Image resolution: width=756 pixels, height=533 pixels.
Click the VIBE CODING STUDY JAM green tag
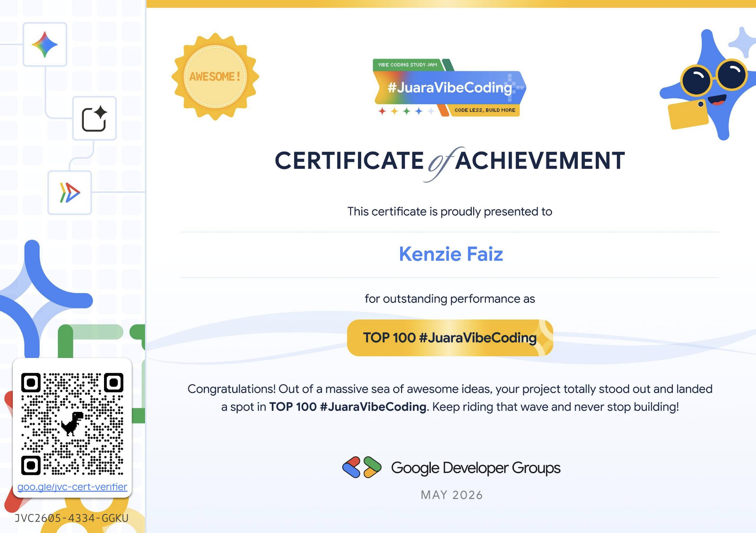coord(408,65)
